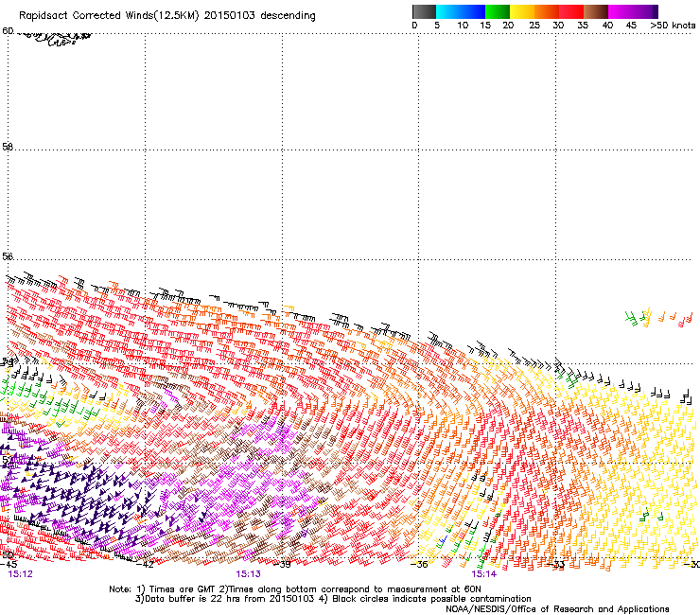Click the purple time stamp '15:14'
This screenshot has width=700, height=615.
point(484,574)
